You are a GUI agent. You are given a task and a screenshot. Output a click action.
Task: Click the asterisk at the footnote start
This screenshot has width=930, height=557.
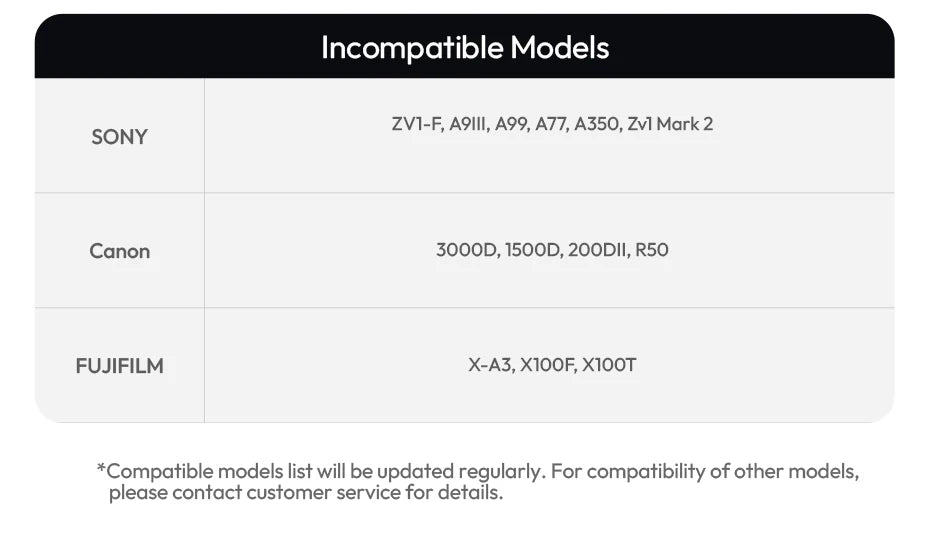(x=101, y=468)
